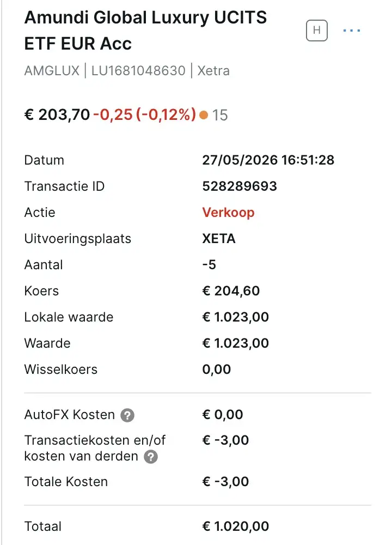This screenshot has height=545, width=392.
Task: Click the AutoFX Kosten help icon
Action: [127, 415]
